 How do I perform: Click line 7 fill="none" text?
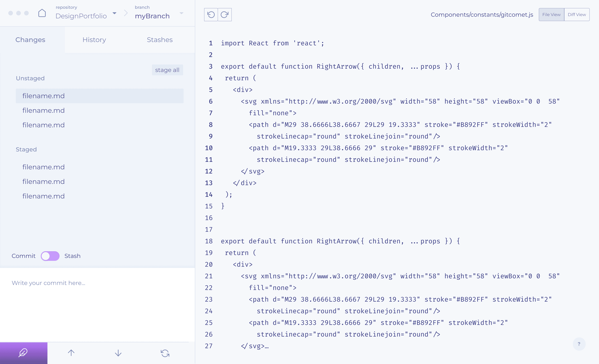click(273, 113)
